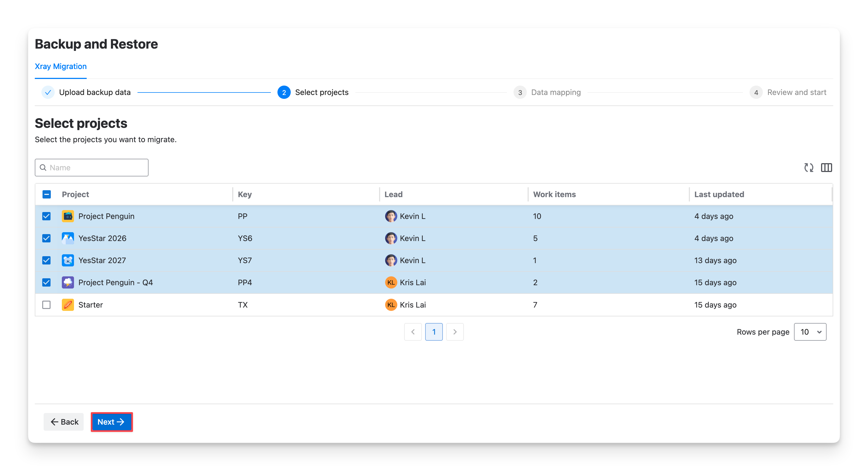Click the Project Penguin - Q4 cloud icon
This screenshot has width=868, height=471.
pyautogui.click(x=68, y=282)
